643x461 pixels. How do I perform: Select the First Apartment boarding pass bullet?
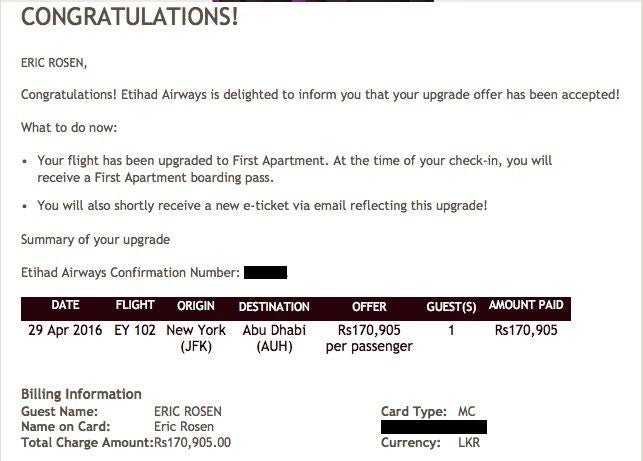[x=294, y=169]
